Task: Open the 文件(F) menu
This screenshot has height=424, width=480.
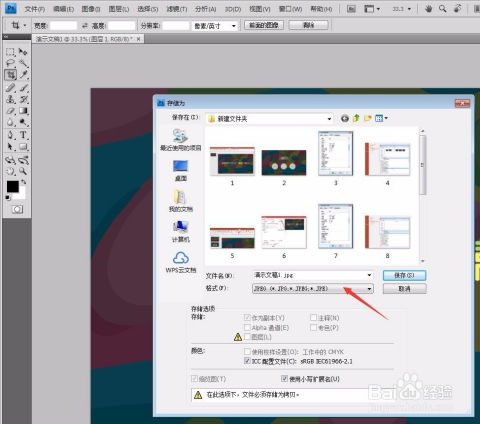Action: tap(34, 9)
